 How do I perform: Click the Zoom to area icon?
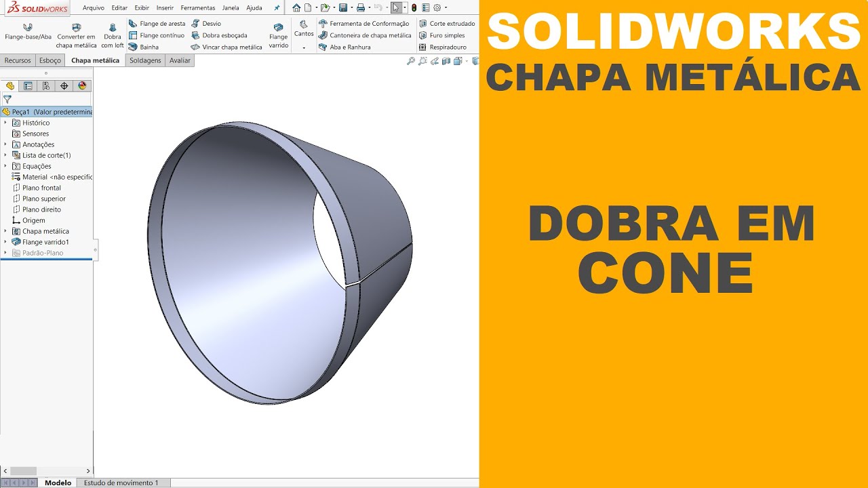422,61
